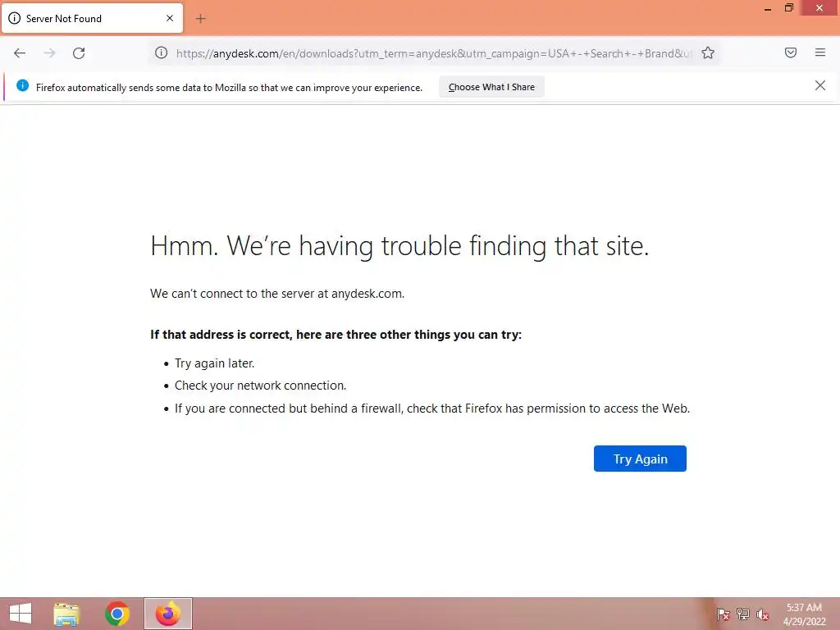Bookmark this page with the star icon
Screen dimensions: 840x630
point(708,52)
